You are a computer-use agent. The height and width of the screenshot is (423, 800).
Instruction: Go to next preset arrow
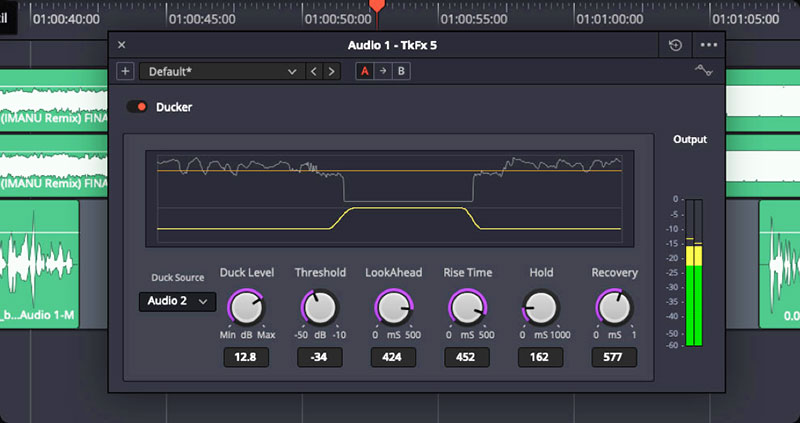pos(332,71)
